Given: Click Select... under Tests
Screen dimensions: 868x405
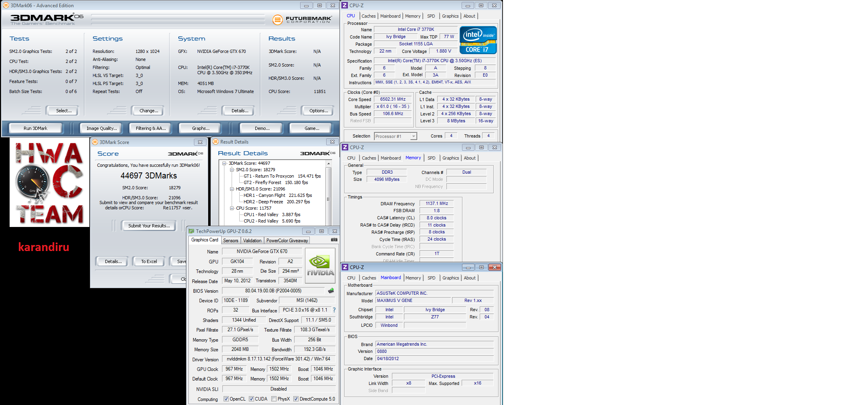Looking at the screenshot, I should pos(62,111).
